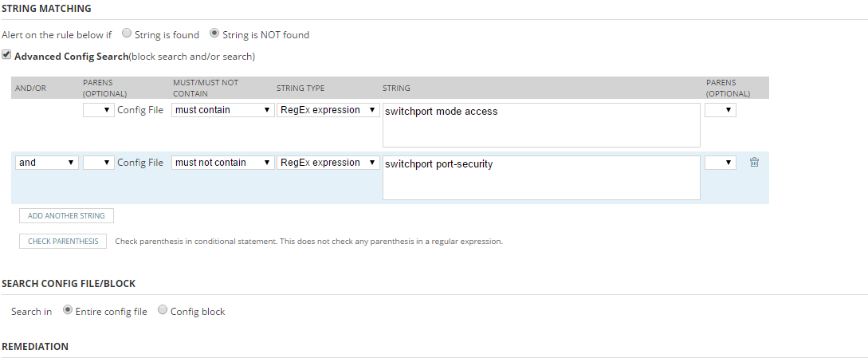The width and height of the screenshot is (868, 358).
Task: Choose 'Entire config file' search option
Action: [67, 311]
